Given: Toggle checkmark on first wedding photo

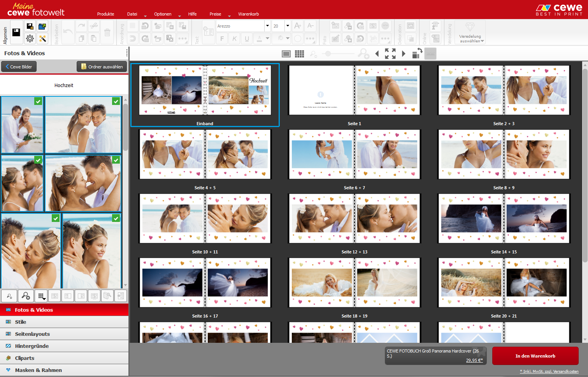Looking at the screenshot, I should [38, 101].
